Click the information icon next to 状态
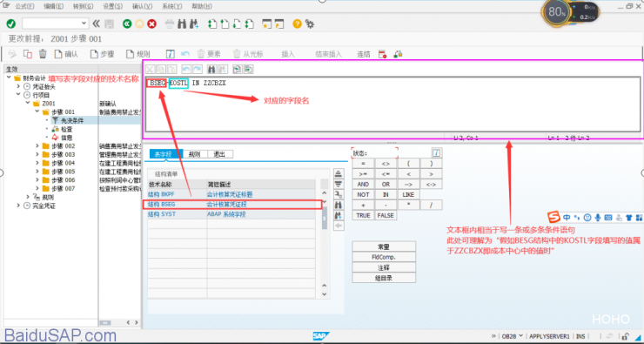The image size is (644, 344). point(437,153)
